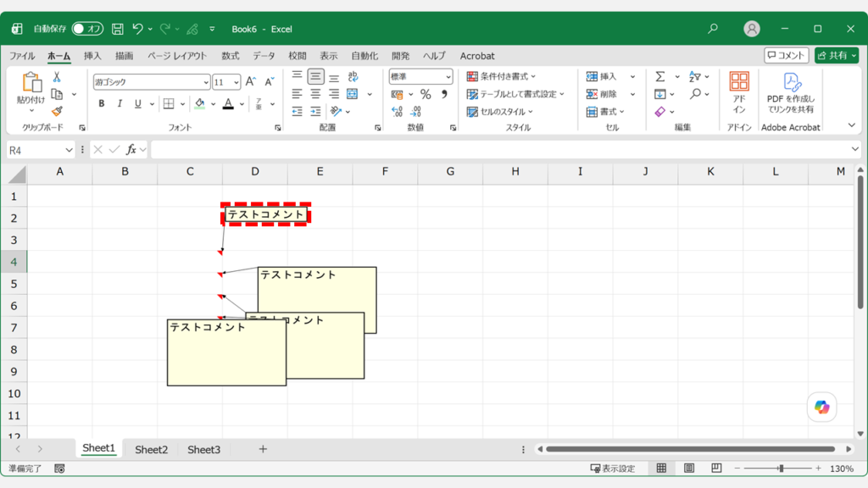Decrease font size with small A icon
Screen dimensions: 868x488
point(269,82)
